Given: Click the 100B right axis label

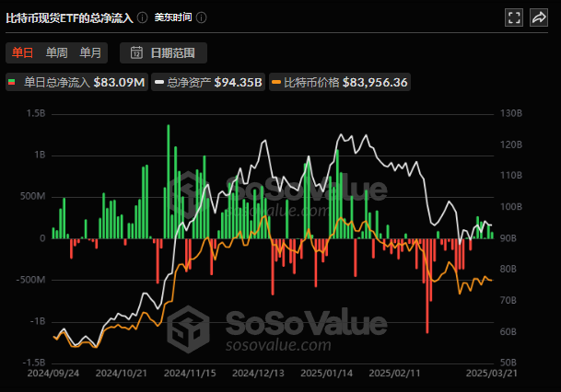Looking at the screenshot, I should point(511,206).
